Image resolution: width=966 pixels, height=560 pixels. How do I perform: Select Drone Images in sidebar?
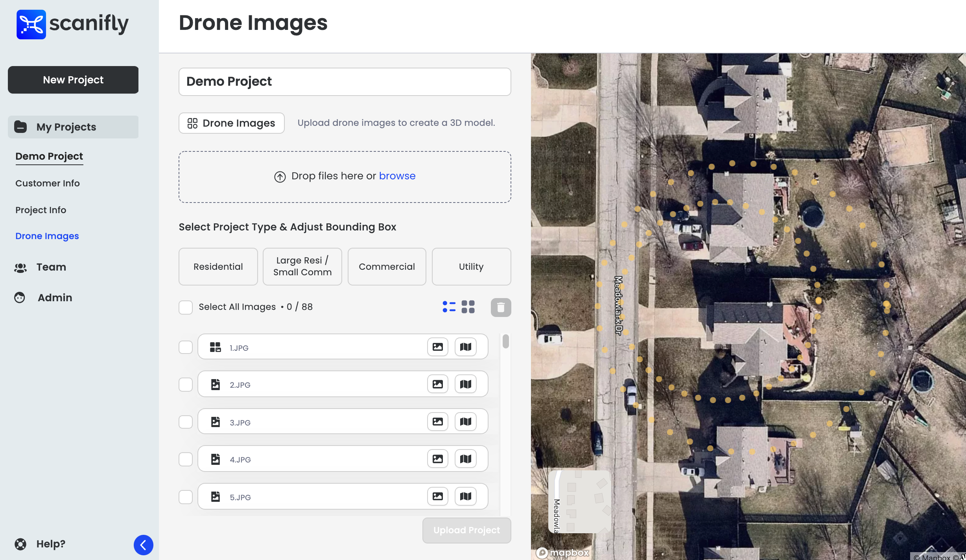coord(47,236)
